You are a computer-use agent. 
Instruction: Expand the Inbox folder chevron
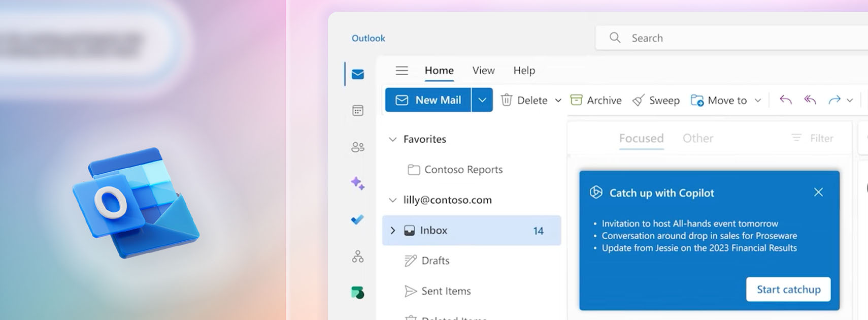pos(392,230)
